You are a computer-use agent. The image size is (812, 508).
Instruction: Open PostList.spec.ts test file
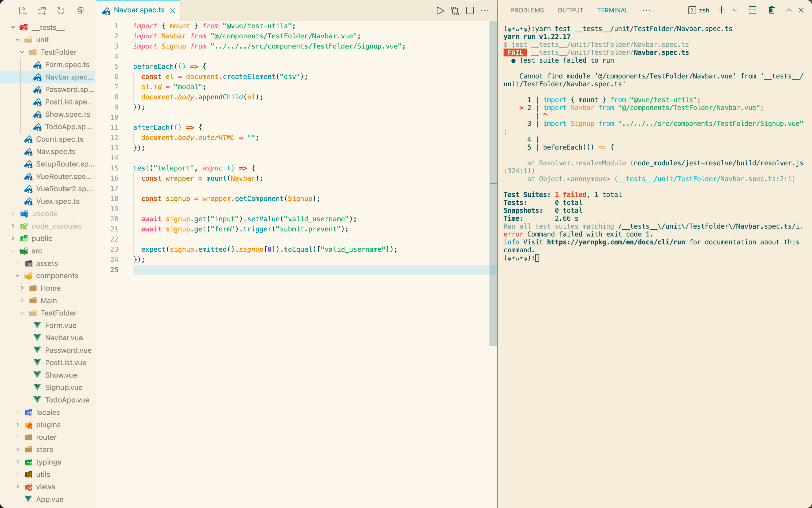pyautogui.click(x=48, y=102)
